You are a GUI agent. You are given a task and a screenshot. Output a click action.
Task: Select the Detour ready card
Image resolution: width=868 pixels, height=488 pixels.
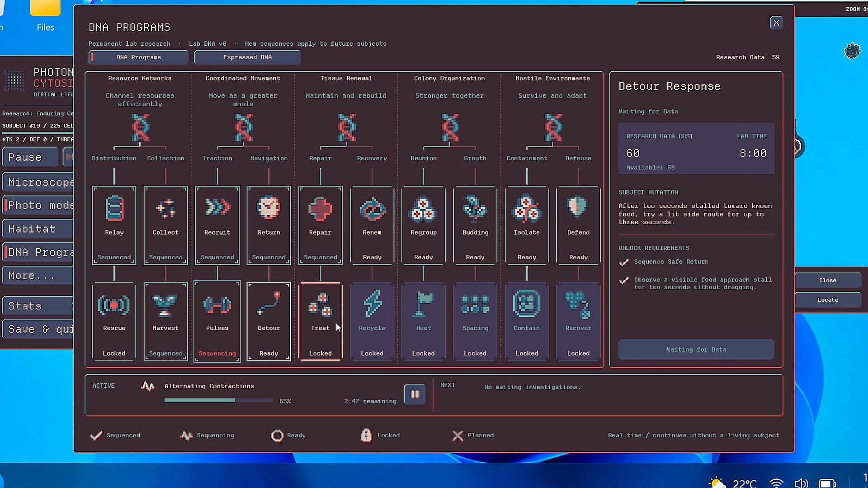269,321
